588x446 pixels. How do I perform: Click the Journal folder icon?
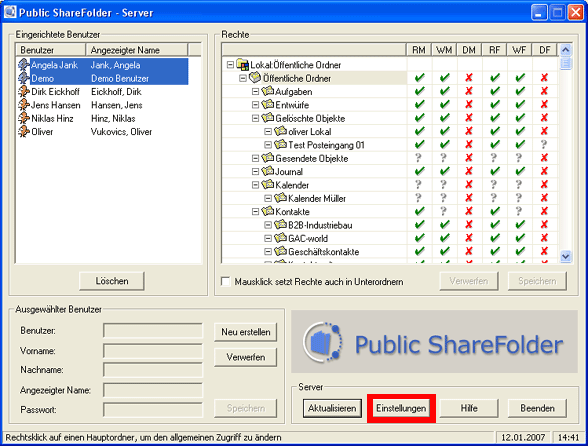click(268, 171)
